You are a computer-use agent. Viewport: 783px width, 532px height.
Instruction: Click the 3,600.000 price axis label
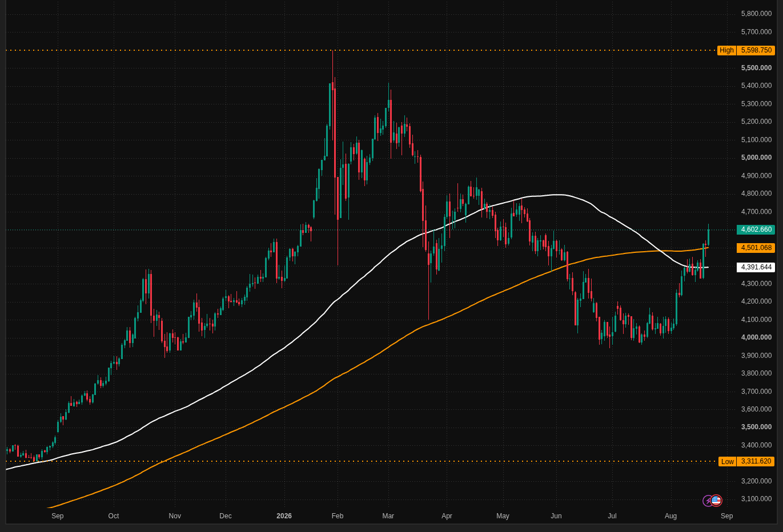(x=756, y=409)
